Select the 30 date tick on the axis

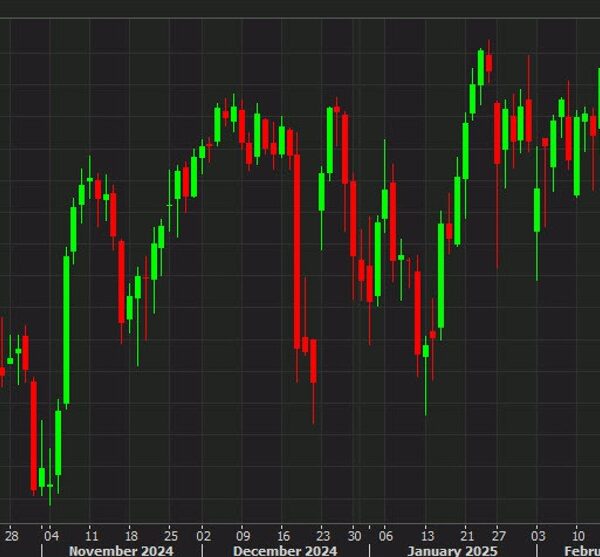tap(354, 534)
